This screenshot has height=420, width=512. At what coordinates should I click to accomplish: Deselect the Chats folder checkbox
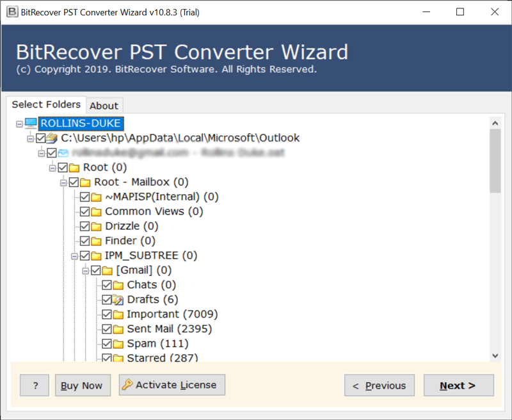[107, 285]
